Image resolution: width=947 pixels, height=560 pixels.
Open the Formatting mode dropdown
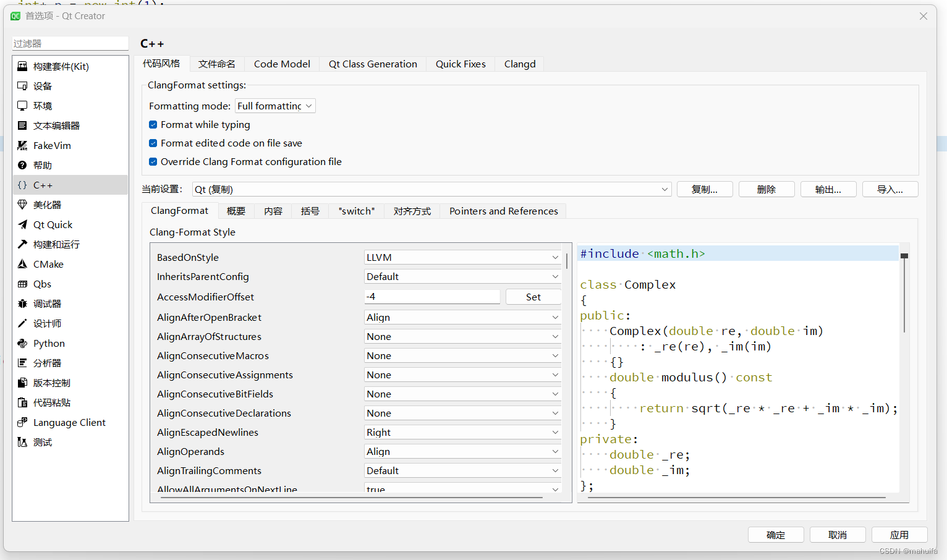[275, 106]
